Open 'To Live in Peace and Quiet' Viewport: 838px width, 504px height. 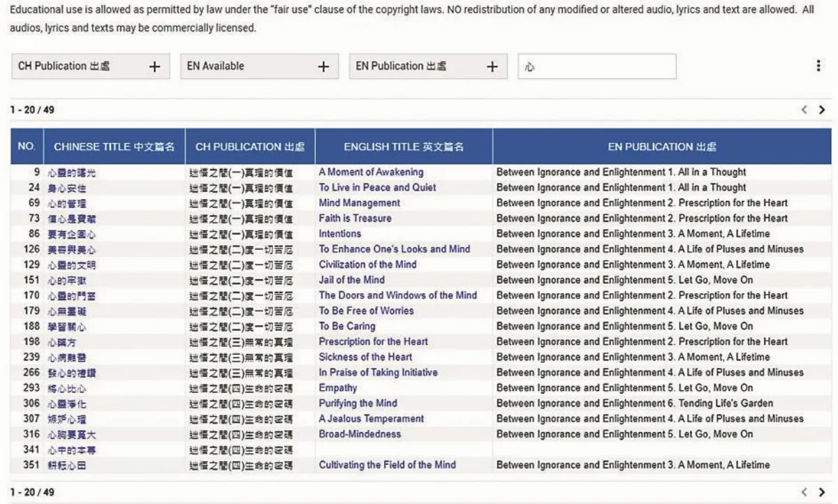pos(377,187)
